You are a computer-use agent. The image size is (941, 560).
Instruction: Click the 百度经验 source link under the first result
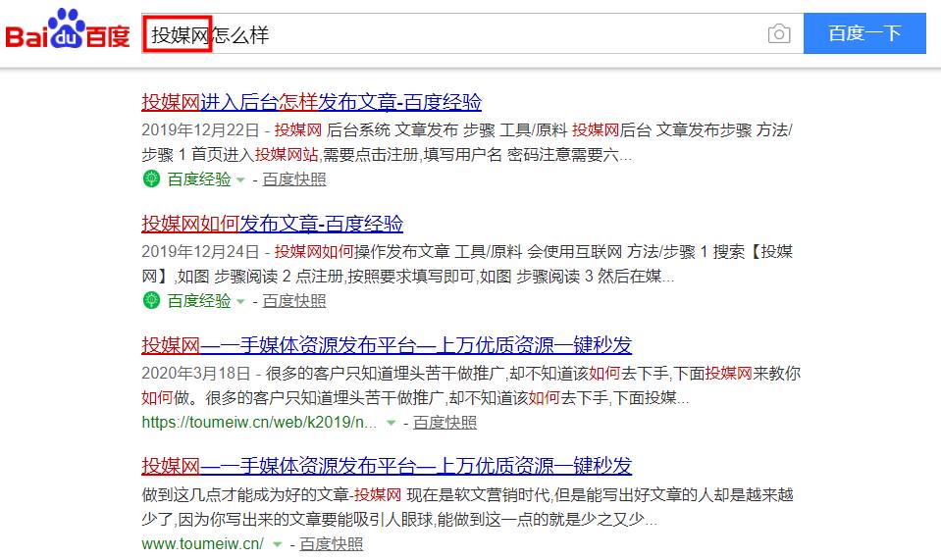198,179
